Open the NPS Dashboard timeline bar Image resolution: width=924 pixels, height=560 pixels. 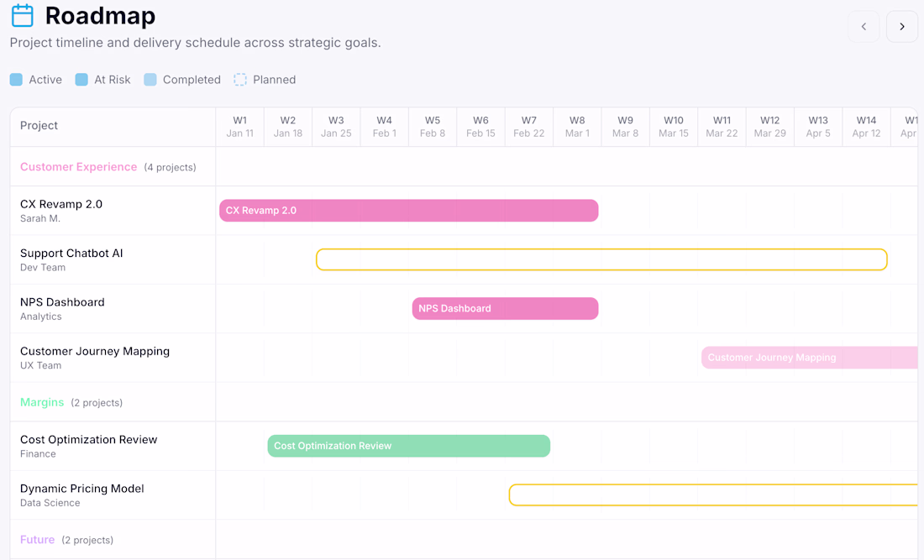505,308
